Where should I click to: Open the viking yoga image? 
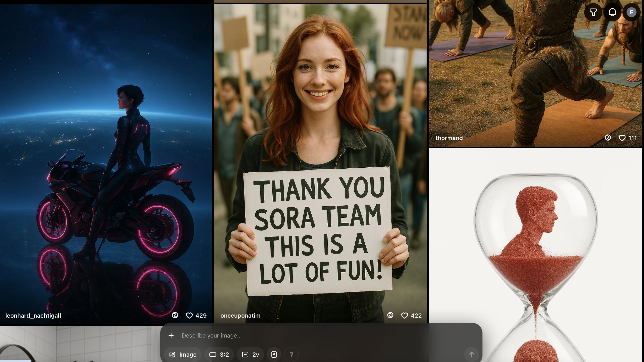point(535,73)
